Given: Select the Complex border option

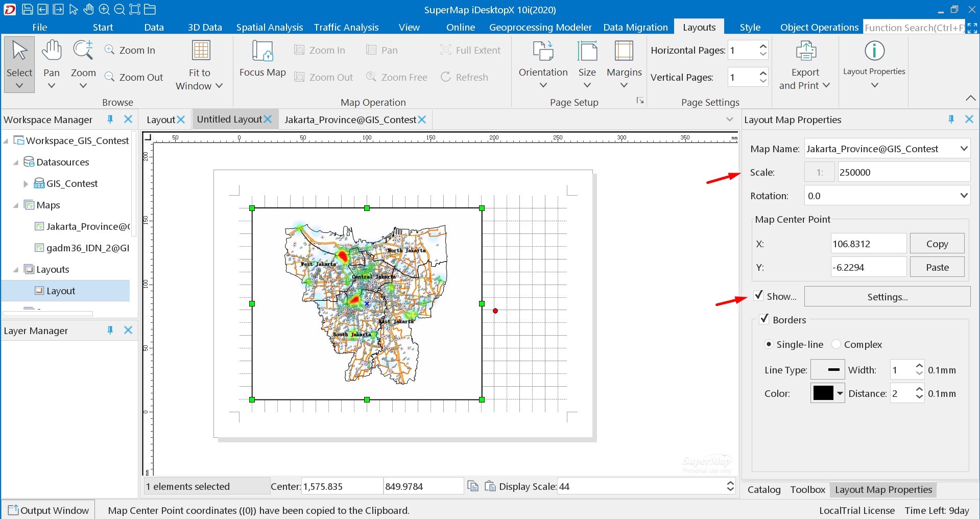Looking at the screenshot, I should pyautogui.click(x=836, y=344).
